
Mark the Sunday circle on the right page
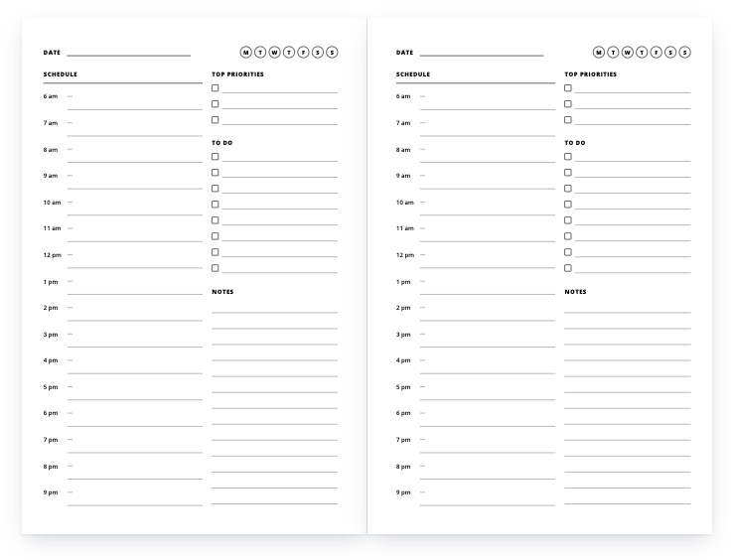[685, 53]
